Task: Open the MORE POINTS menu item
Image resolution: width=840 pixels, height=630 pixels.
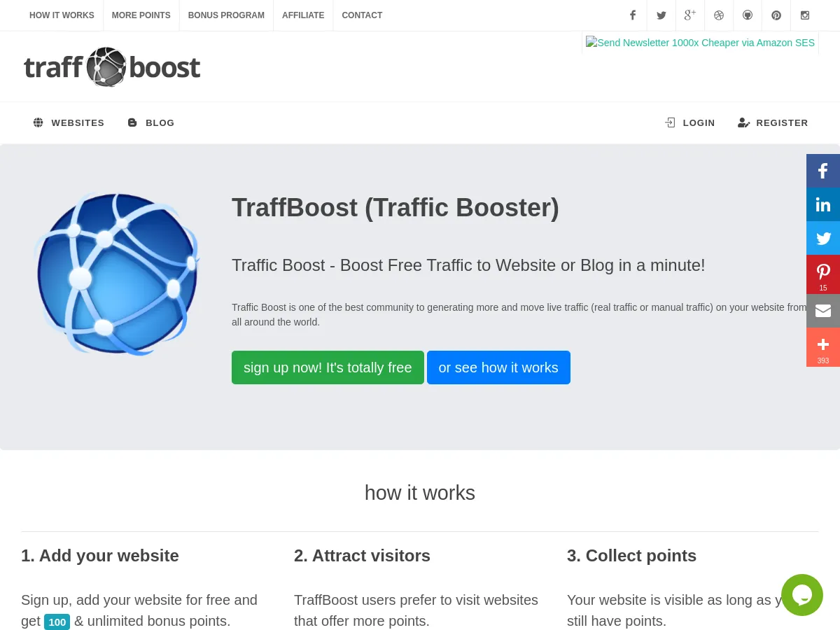Action: [x=141, y=15]
